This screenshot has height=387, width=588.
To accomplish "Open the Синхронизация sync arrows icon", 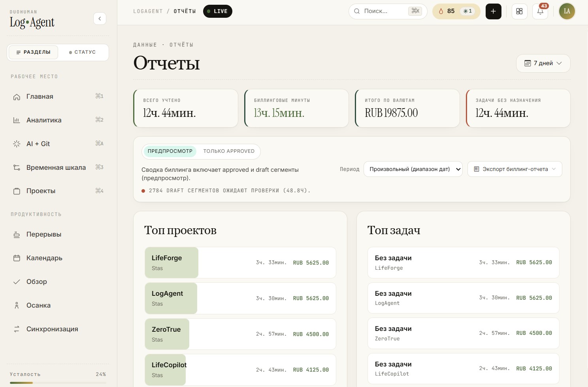I will [17, 329].
